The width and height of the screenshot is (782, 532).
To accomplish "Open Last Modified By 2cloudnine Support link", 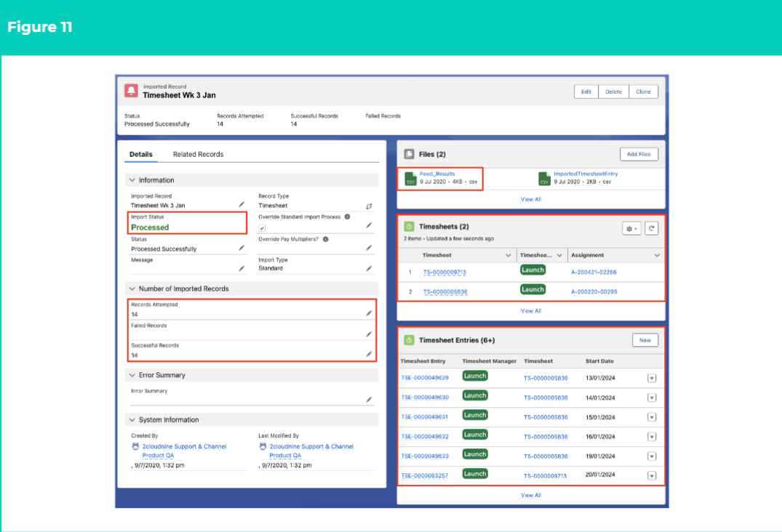I will [x=311, y=451].
